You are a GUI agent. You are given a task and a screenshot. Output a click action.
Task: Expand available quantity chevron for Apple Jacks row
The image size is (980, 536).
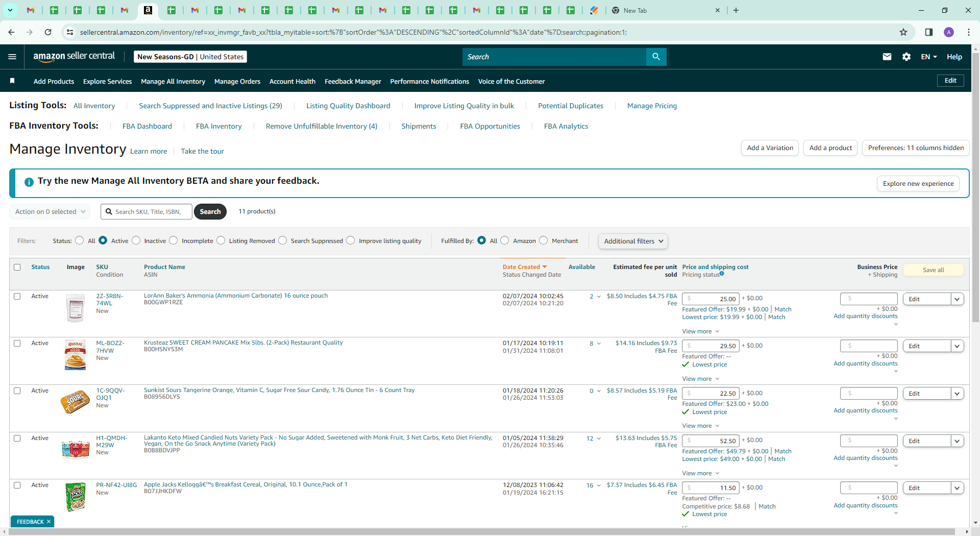[599, 485]
